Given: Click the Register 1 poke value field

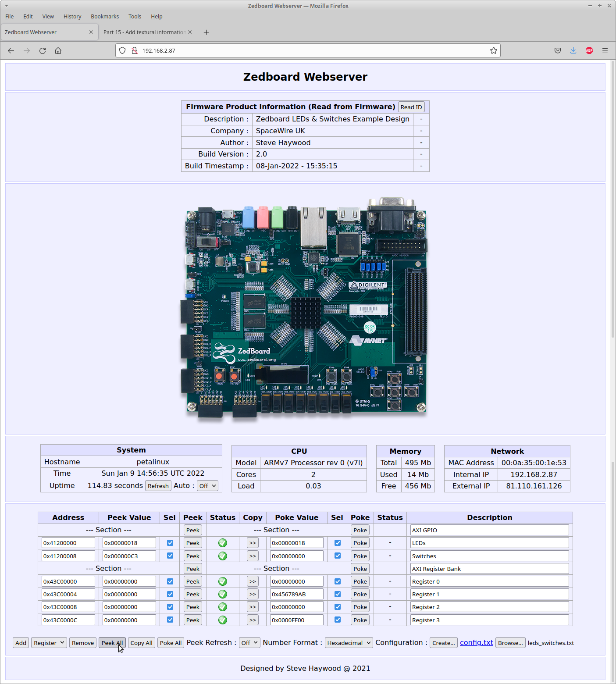Looking at the screenshot, I should click(296, 594).
